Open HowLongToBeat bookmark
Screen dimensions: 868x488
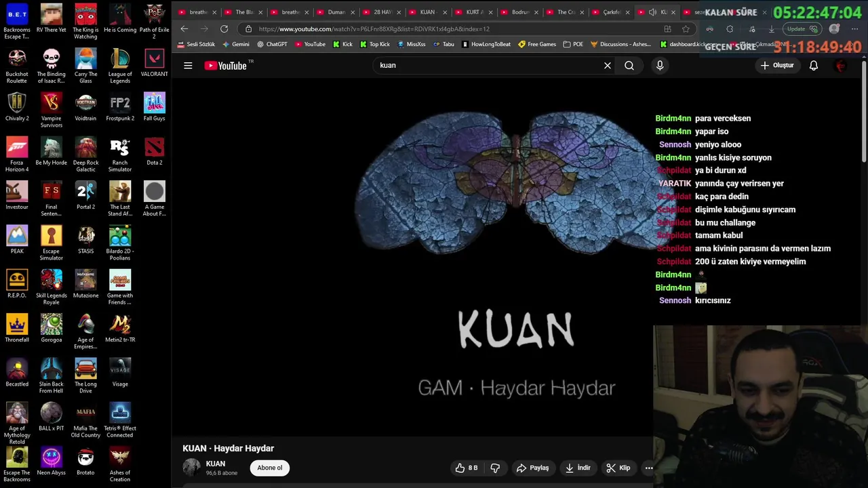(x=486, y=44)
